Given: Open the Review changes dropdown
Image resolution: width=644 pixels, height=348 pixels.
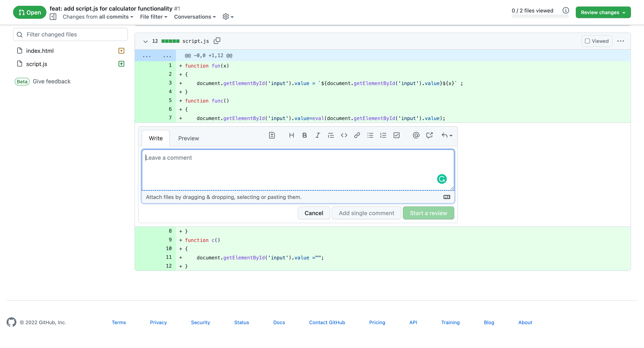Looking at the screenshot, I should pos(603,12).
